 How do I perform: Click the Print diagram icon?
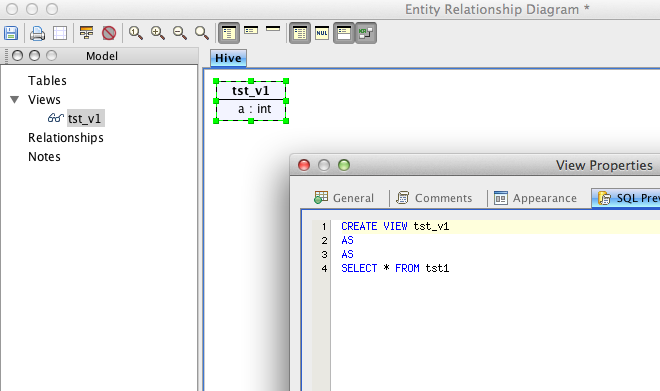pos(37,33)
